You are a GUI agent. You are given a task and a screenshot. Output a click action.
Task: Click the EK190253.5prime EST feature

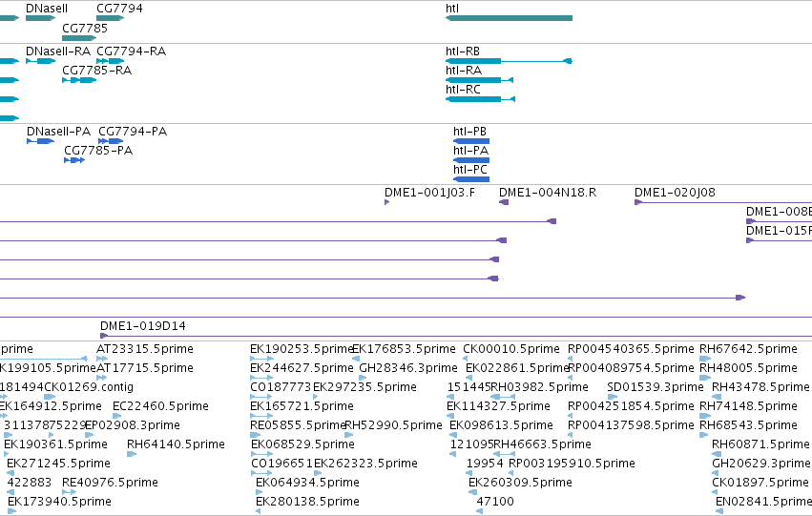(261, 359)
